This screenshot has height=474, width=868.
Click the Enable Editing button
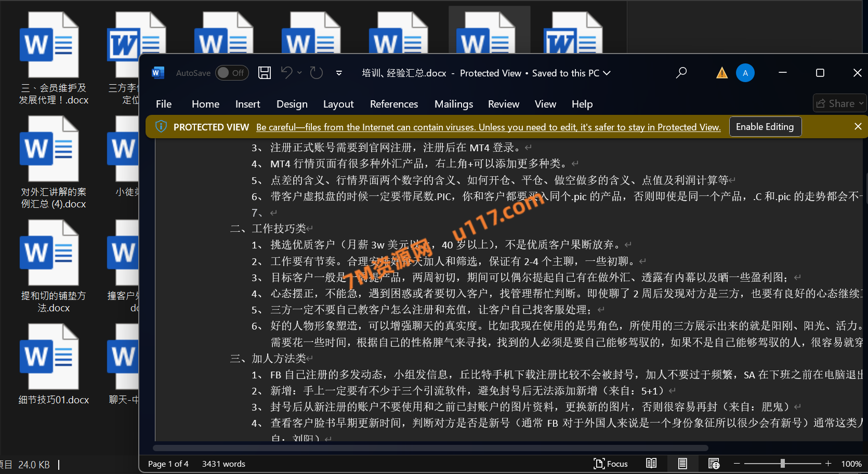tap(765, 127)
